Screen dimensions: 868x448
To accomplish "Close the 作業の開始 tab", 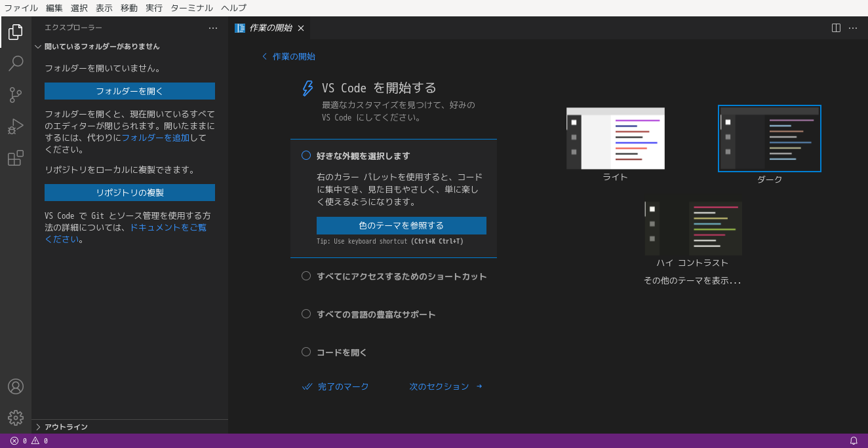I will (301, 28).
